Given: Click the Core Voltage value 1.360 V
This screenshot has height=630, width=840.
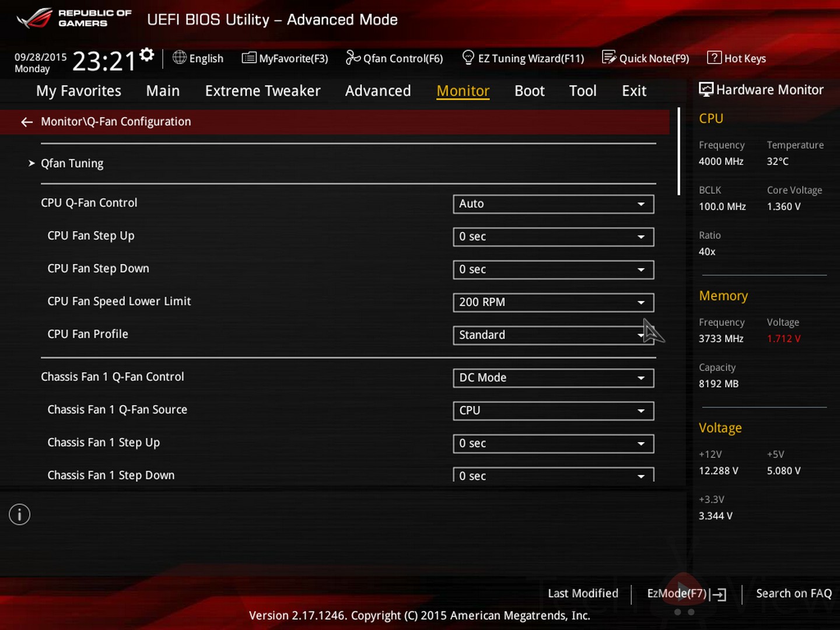Looking at the screenshot, I should pyautogui.click(x=784, y=206).
